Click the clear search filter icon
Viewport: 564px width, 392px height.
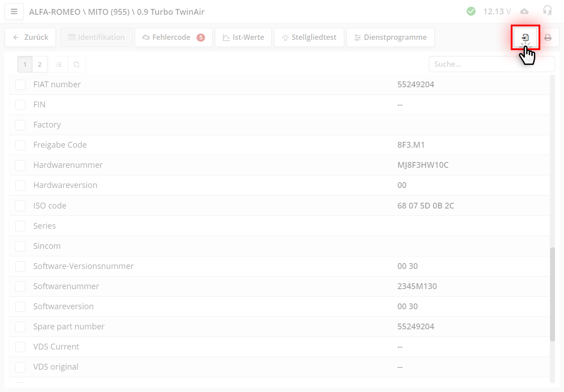click(x=77, y=64)
